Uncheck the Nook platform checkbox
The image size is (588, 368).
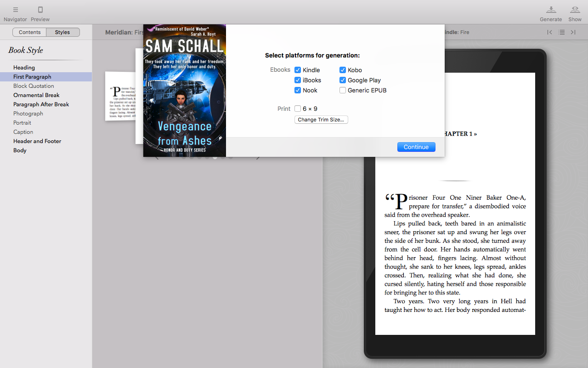(298, 90)
